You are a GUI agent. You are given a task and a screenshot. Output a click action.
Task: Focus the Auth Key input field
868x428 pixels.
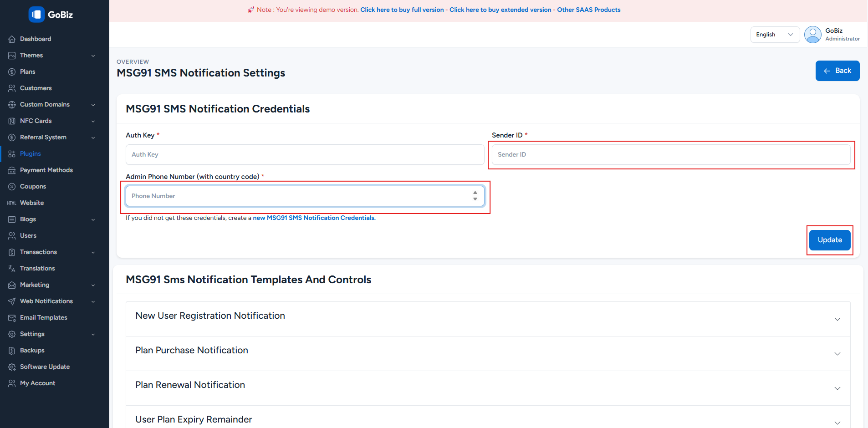pyautogui.click(x=305, y=155)
